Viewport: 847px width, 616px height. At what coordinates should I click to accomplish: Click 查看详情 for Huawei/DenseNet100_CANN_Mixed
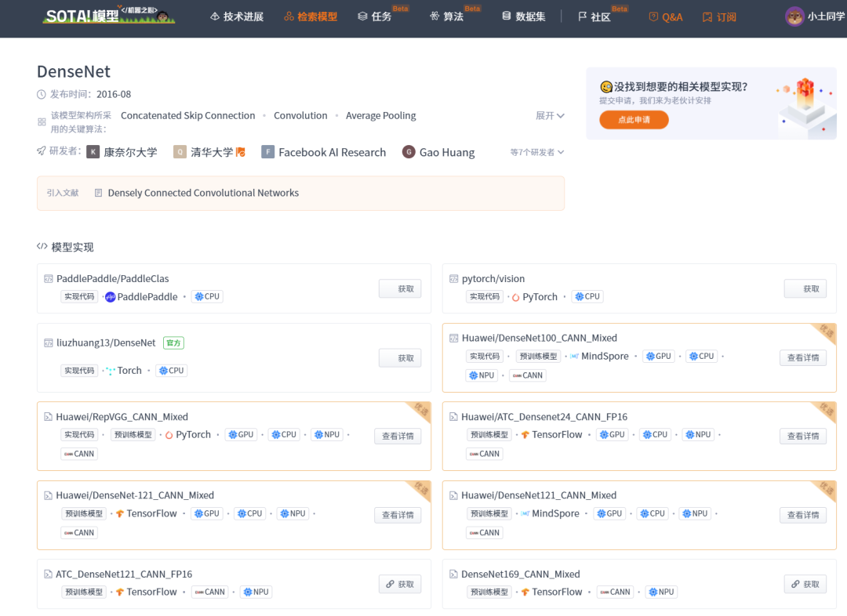pyautogui.click(x=803, y=357)
